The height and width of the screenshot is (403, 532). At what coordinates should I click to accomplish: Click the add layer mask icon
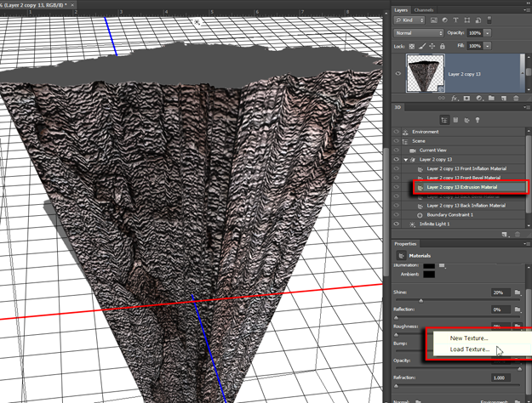466,99
